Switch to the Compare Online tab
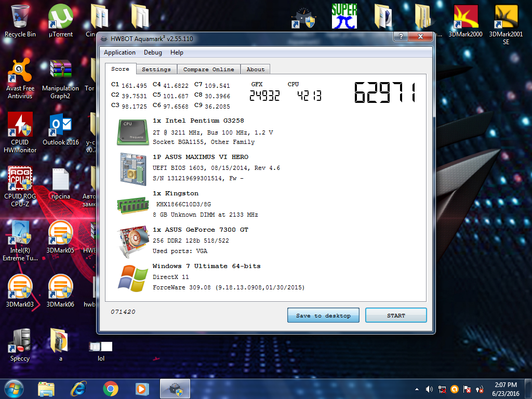 pyautogui.click(x=209, y=69)
